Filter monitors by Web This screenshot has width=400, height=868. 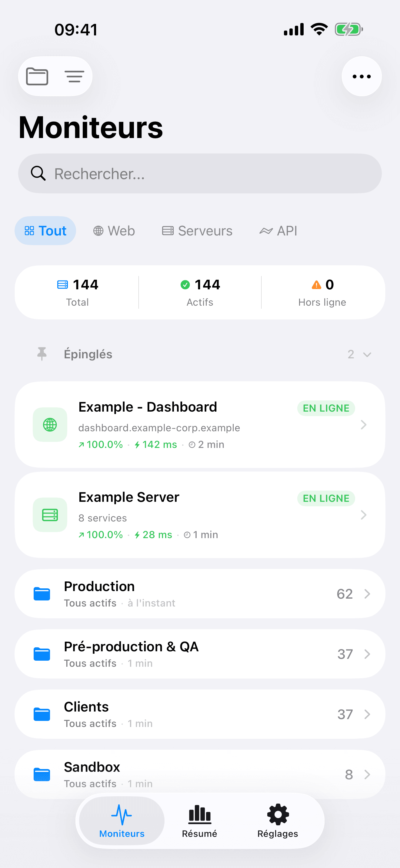tap(114, 231)
